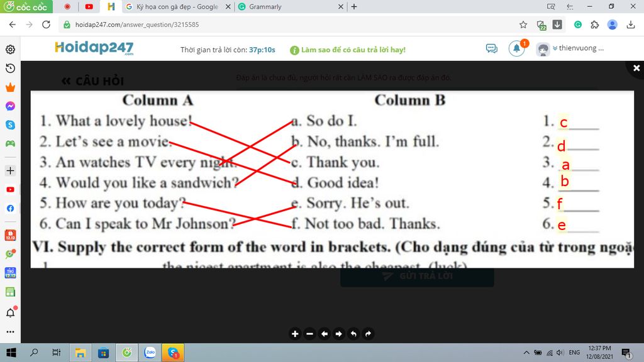Open the extensions puzzle menu

(x=595, y=25)
